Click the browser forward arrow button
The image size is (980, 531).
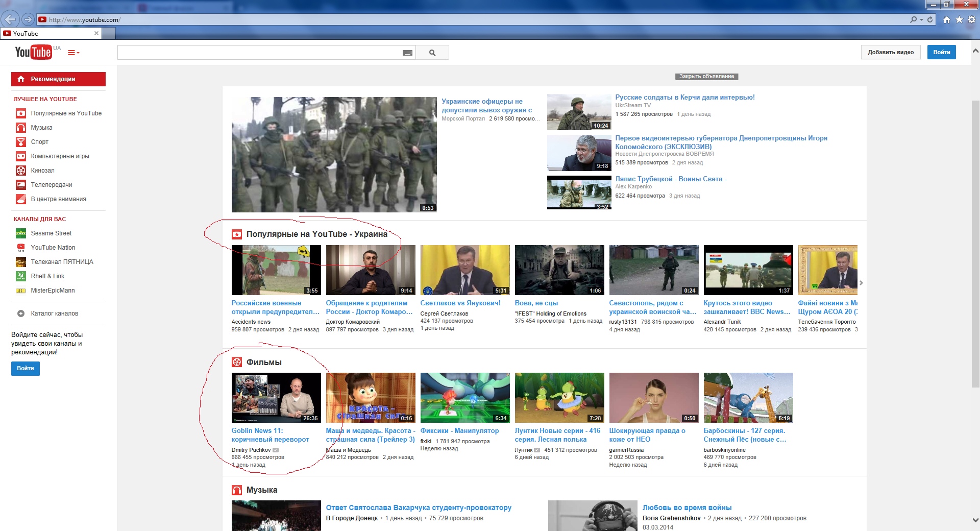pos(28,19)
